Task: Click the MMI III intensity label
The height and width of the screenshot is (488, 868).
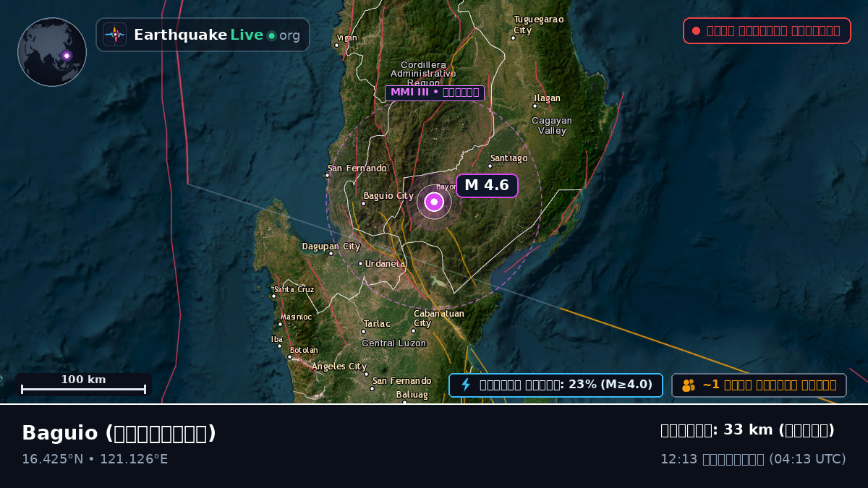Action: click(434, 93)
